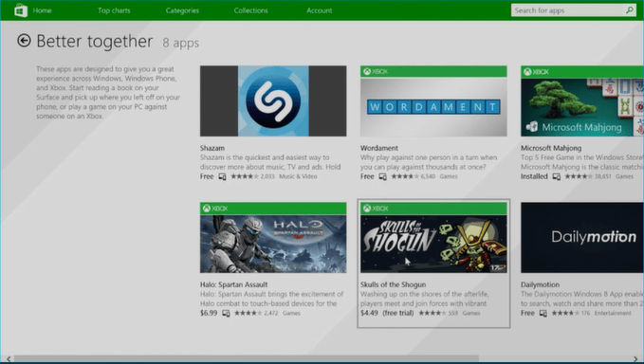
Task: Click Free price under Dailymotion
Action: [x=527, y=313]
